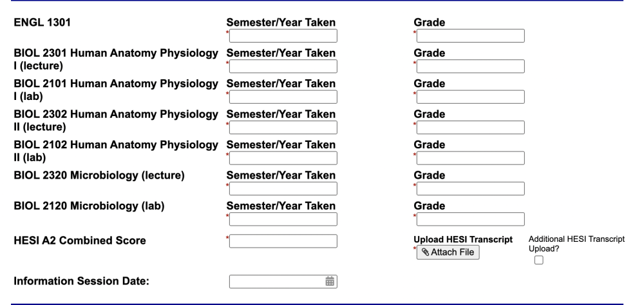644x305 pixels.
Task: Focus BIOL 2301 lecture Semester/Year Taken field
Action: pyautogui.click(x=283, y=66)
